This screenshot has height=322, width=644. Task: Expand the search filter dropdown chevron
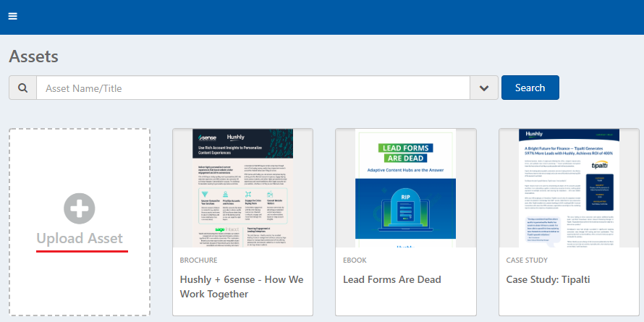click(x=484, y=88)
